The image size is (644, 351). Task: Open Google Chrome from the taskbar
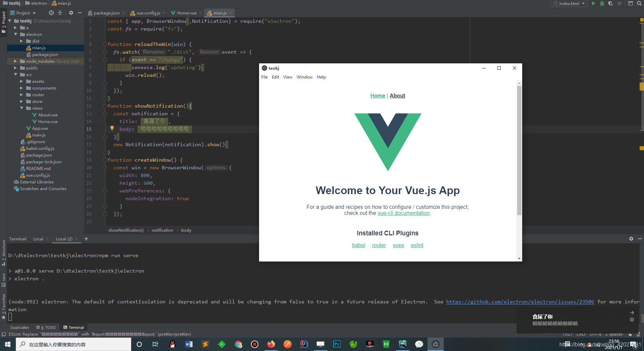pyautogui.click(x=238, y=344)
